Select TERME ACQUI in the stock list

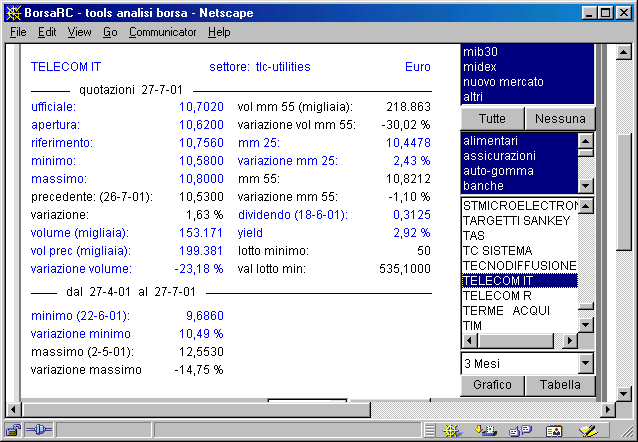tap(520, 311)
